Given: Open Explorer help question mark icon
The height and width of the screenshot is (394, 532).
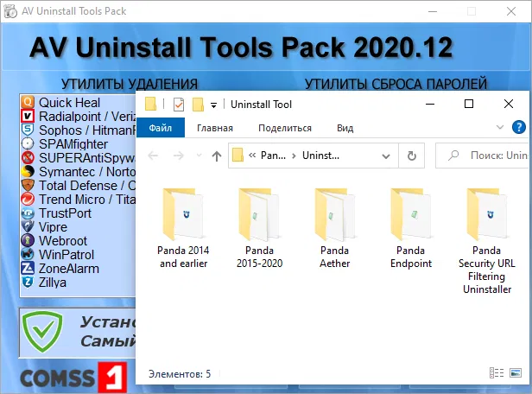Looking at the screenshot, I should point(519,128).
